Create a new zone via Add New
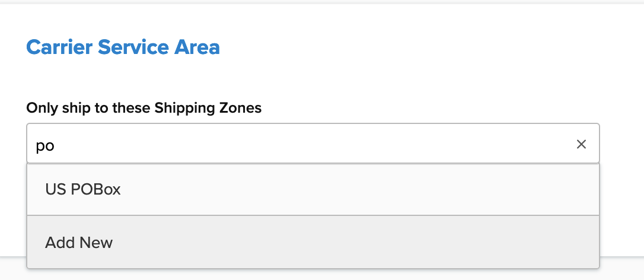Viewport: 644px width, 280px height. point(79,243)
